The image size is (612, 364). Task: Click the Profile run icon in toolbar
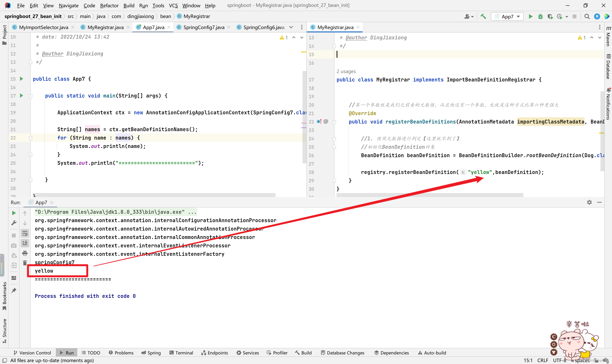pyautogui.click(x=560, y=16)
